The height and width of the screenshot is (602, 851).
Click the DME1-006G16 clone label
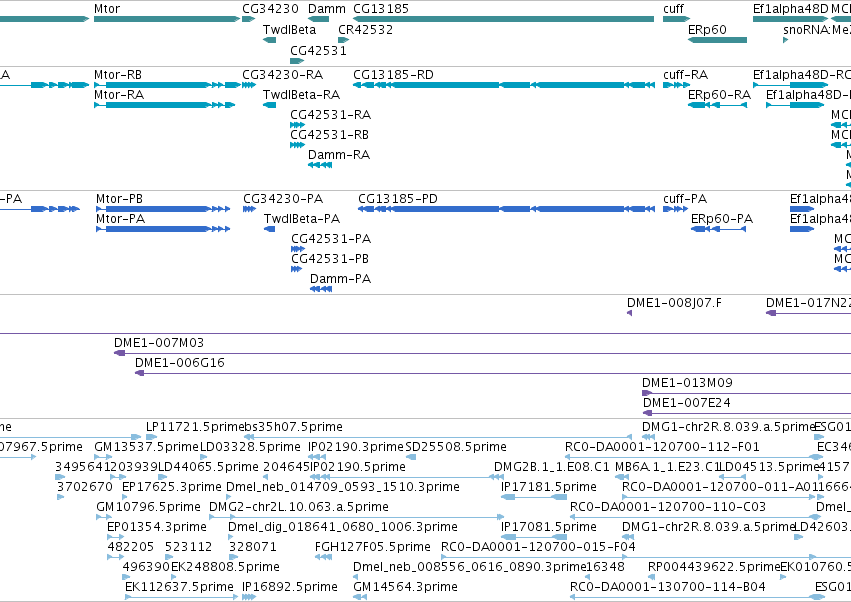pyautogui.click(x=180, y=363)
